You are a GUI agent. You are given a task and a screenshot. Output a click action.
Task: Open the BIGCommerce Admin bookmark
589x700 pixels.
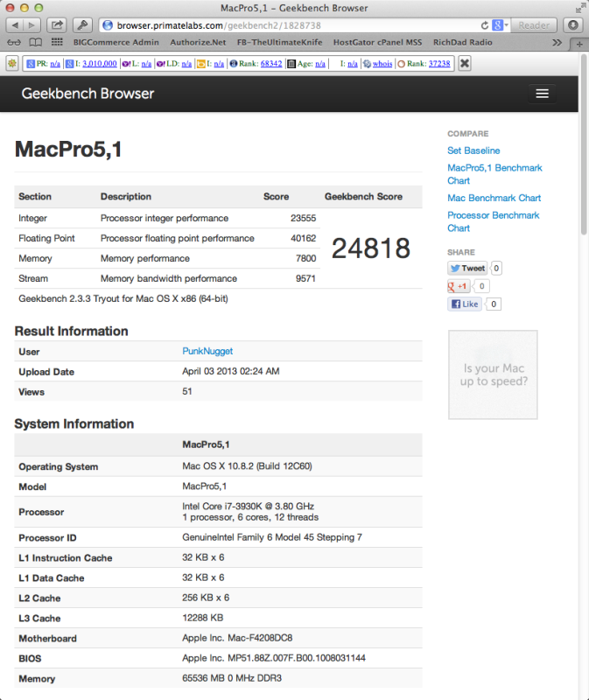click(x=116, y=42)
